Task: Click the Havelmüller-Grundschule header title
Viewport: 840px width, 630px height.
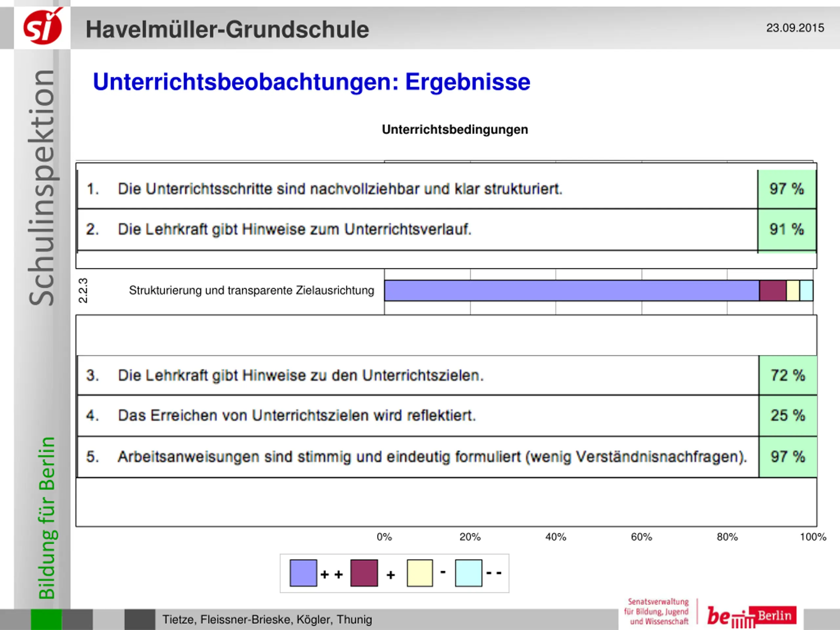Action: (227, 29)
